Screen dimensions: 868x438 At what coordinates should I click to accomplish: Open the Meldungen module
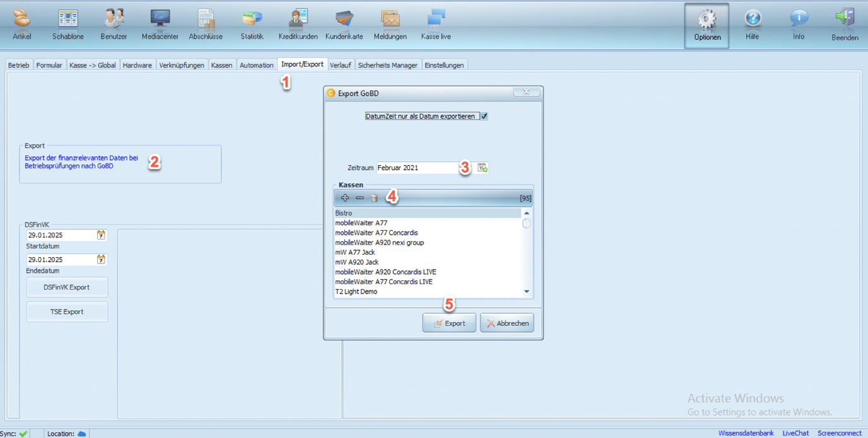390,22
